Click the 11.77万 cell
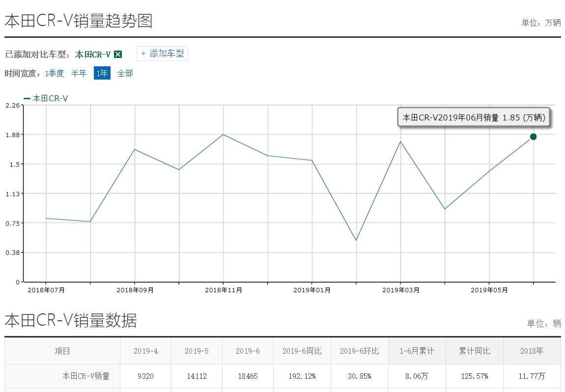 click(x=532, y=376)
